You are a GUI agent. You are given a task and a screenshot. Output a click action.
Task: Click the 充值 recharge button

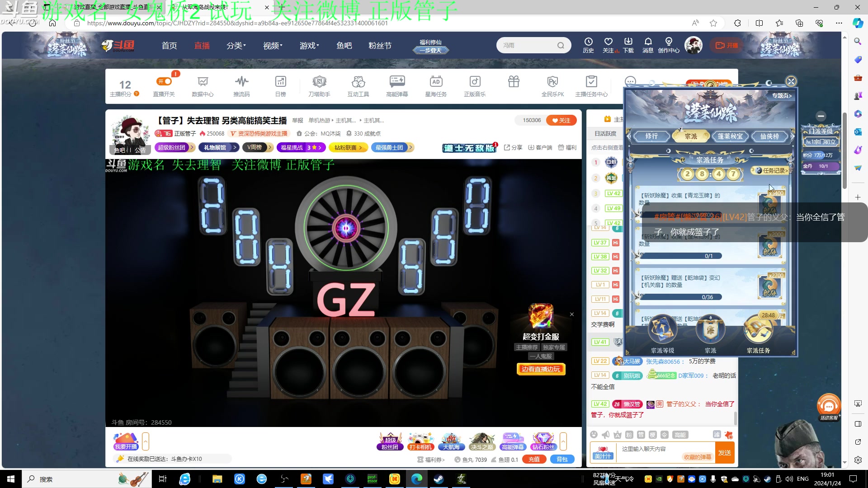pyautogui.click(x=534, y=459)
